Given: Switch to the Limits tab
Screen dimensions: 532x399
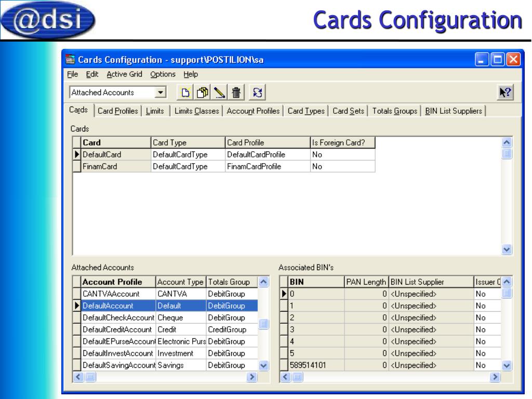Looking at the screenshot, I should (x=155, y=111).
